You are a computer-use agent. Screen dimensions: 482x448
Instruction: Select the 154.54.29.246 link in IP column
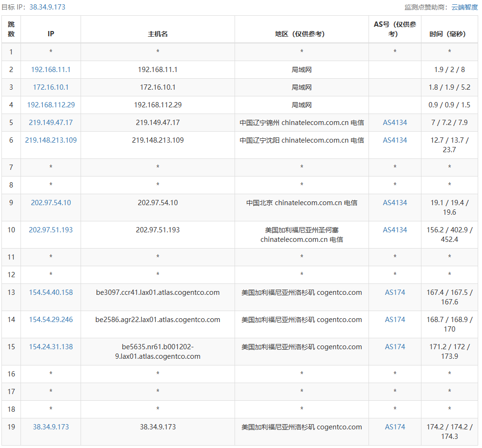[51, 320]
